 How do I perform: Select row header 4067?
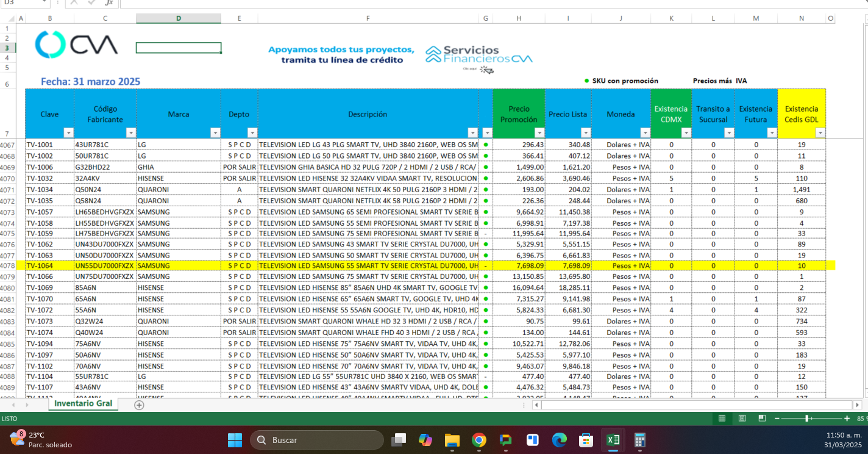click(8, 145)
